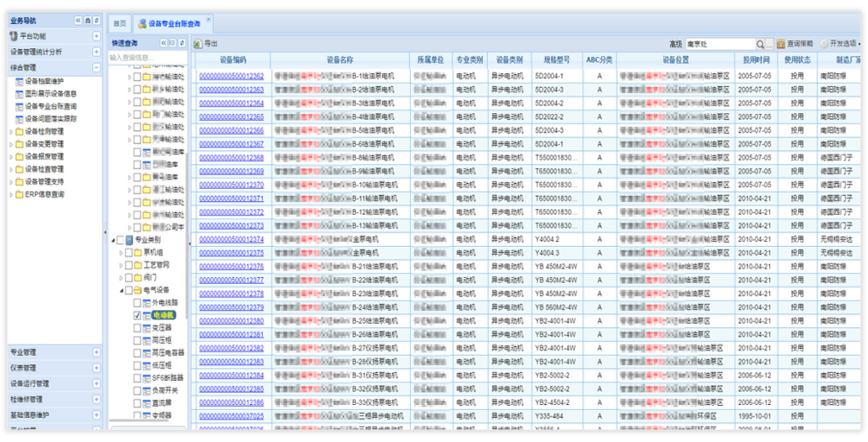The height and width of the screenshot is (442, 868).
Task: Check the 变压器 checkbox
Action: pyautogui.click(x=137, y=328)
